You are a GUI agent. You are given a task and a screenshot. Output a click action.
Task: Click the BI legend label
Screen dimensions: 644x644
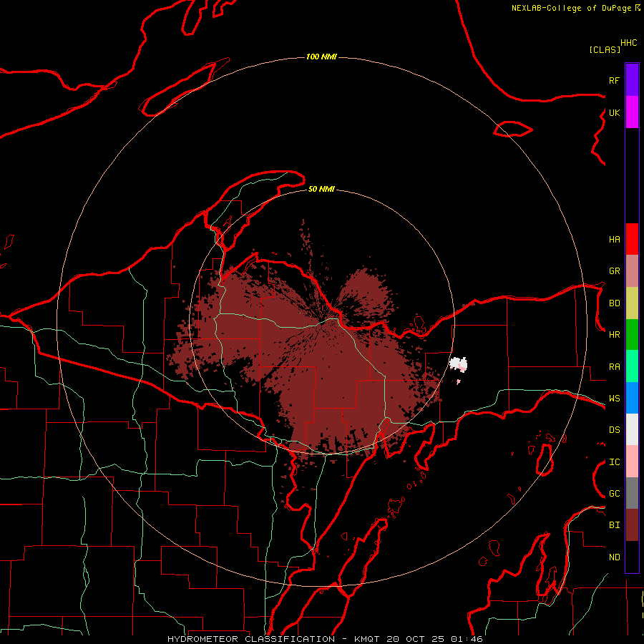[x=615, y=525]
